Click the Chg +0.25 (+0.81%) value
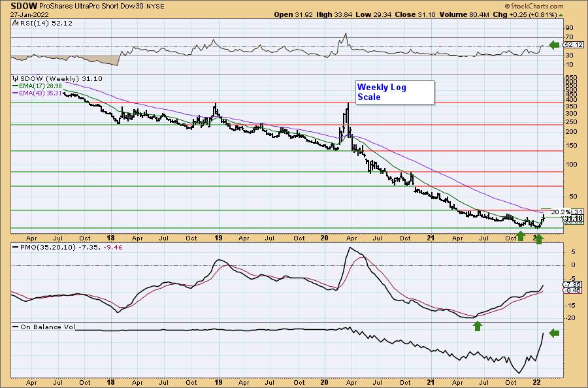The width and height of the screenshot is (588, 388). tap(525, 14)
